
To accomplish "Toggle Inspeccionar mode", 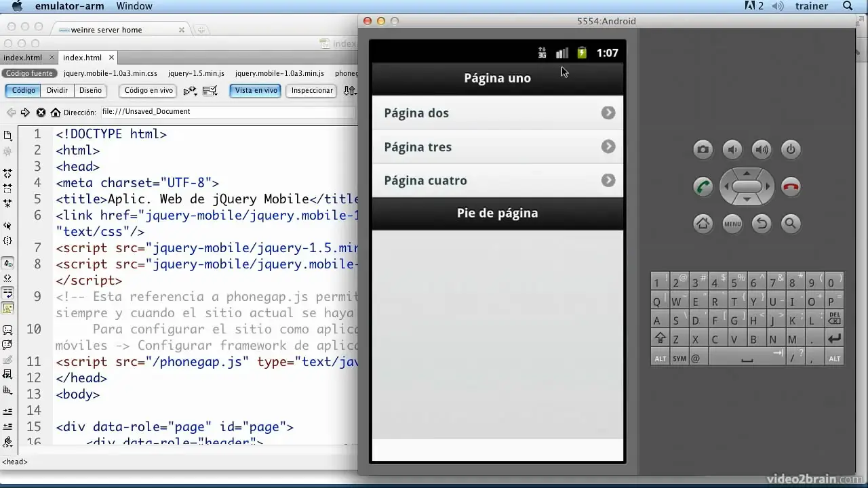I will pos(312,90).
